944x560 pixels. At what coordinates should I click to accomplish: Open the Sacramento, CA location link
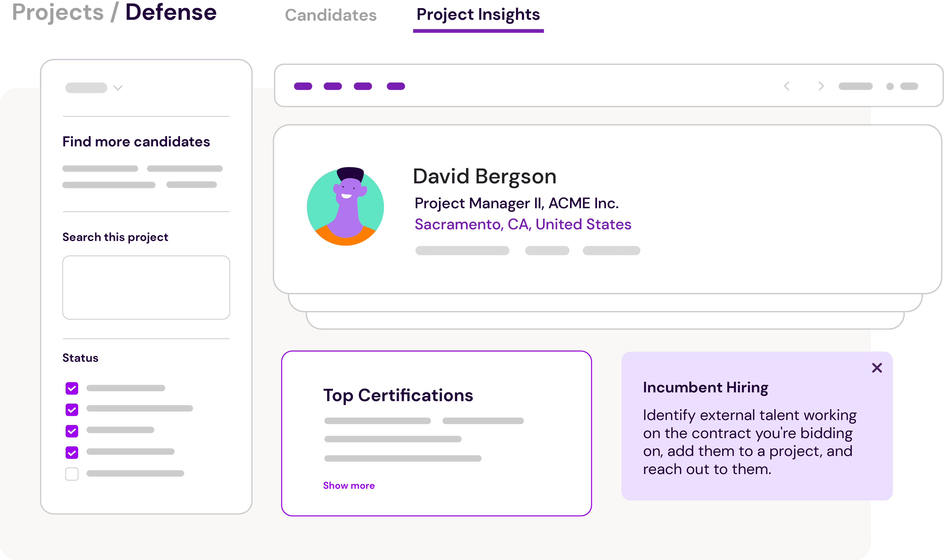[x=523, y=224]
